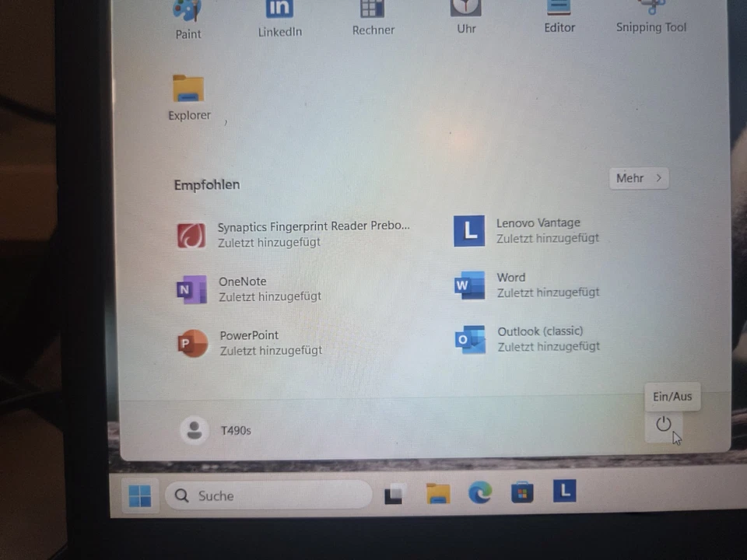Open the Start button on the taskbar

pyautogui.click(x=140, y=495)
